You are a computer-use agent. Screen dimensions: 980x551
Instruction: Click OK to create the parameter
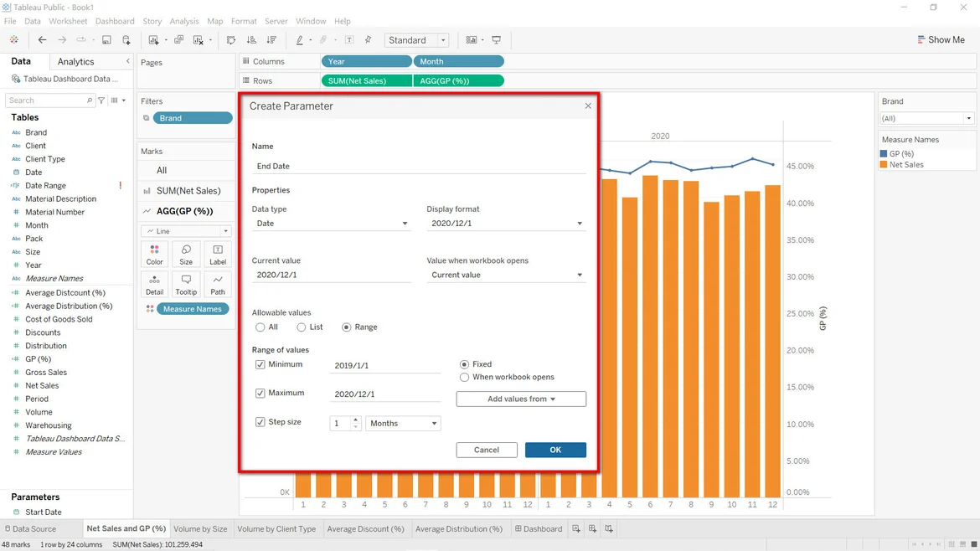click(555, 450)
